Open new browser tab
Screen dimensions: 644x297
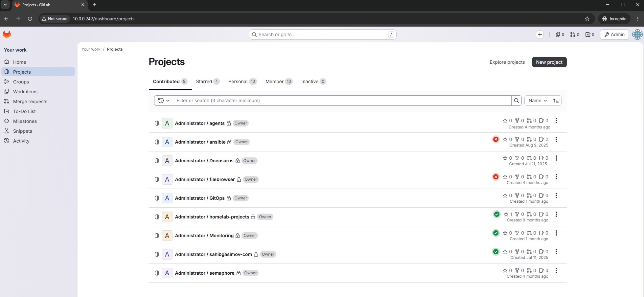pos(95,5)
